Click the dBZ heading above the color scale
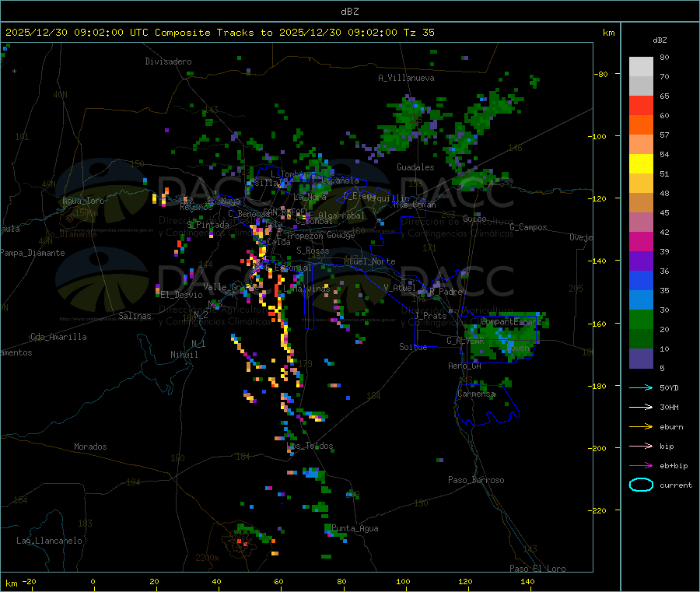This screenshot has width=700, height=592. [660, 40]
